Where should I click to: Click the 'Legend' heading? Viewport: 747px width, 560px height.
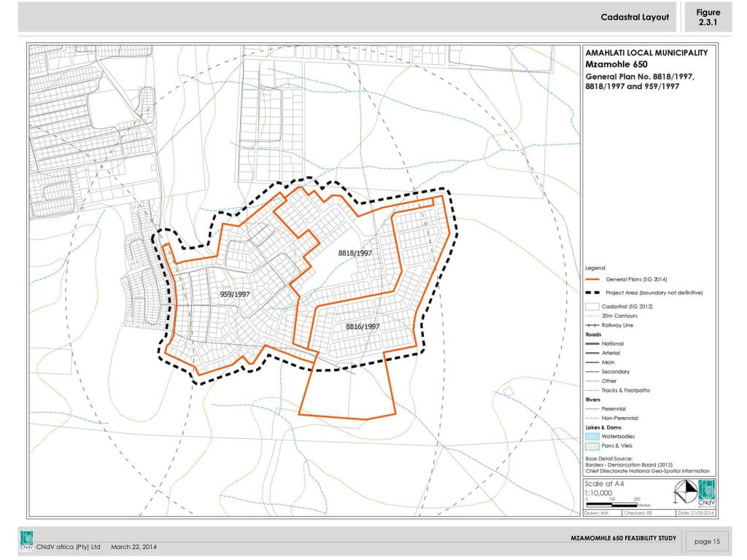point(595,268)
